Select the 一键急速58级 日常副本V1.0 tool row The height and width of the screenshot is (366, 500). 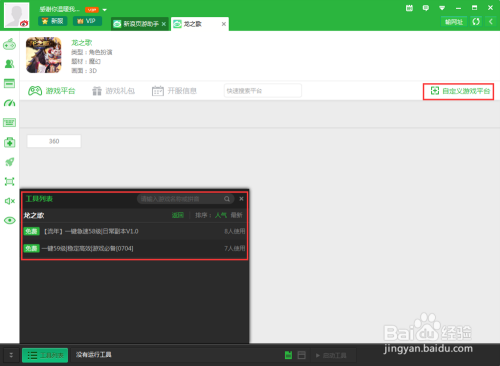134,231
